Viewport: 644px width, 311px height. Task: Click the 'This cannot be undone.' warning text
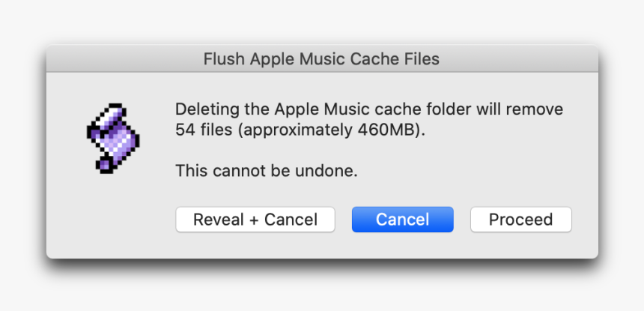click(267, 171)
